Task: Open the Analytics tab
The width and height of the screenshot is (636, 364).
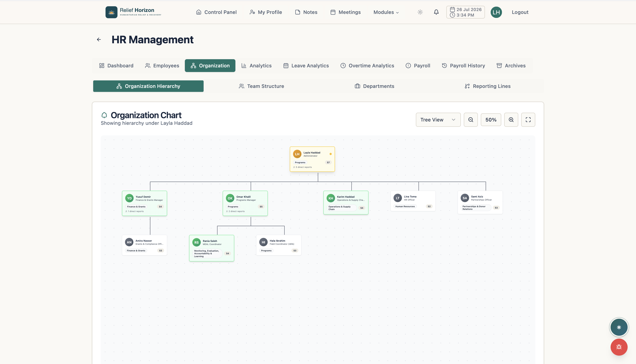Action: (x=256, y=66)
